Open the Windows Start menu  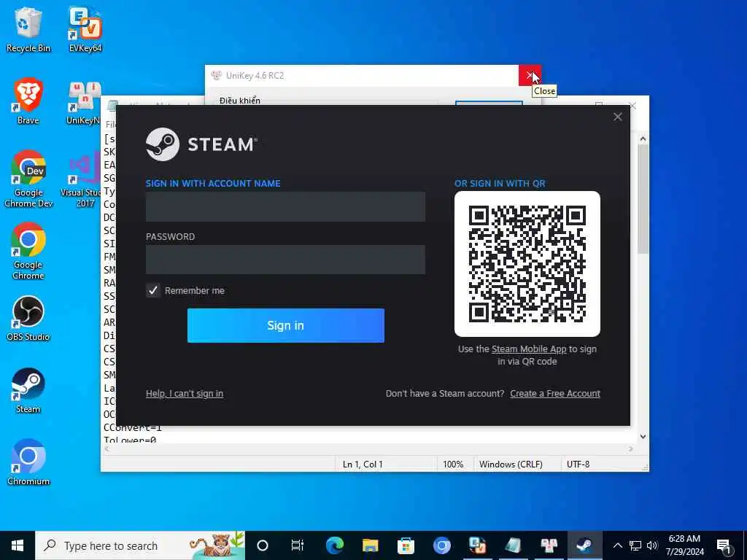click(x=18, y=545)
